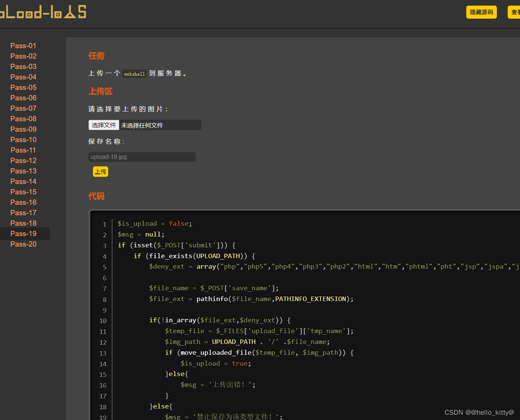The height and width of the screenshot is (420, 520).
Task: Click the isset($_POST['submit']) code line
Action: (x=177, y=245)
